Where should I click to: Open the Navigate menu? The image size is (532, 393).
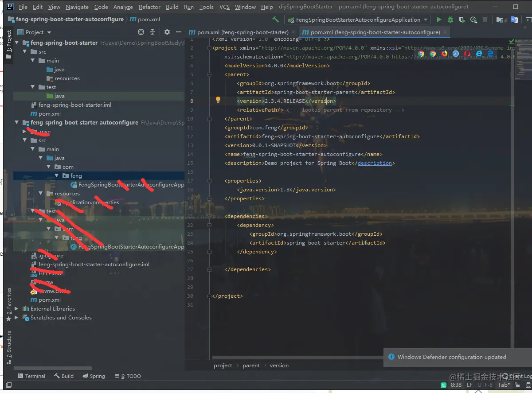coord(77,7)
